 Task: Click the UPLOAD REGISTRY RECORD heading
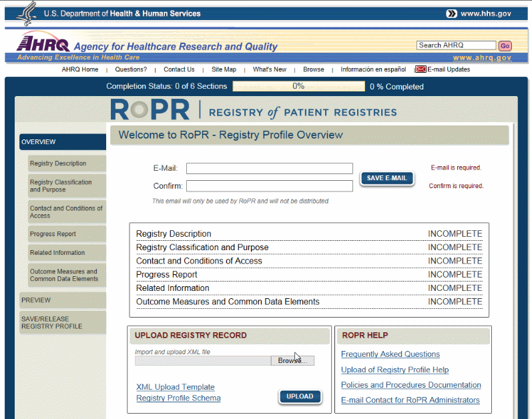click(x=191, y=336)
